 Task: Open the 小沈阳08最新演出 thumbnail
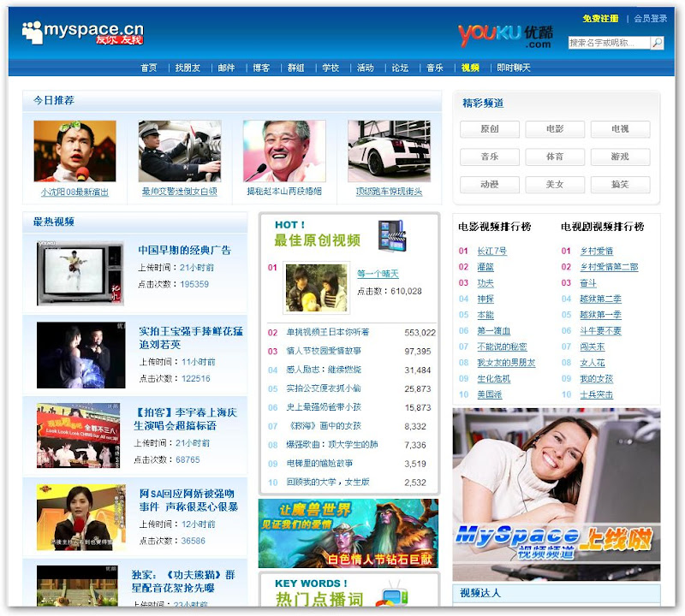point(74,151)
